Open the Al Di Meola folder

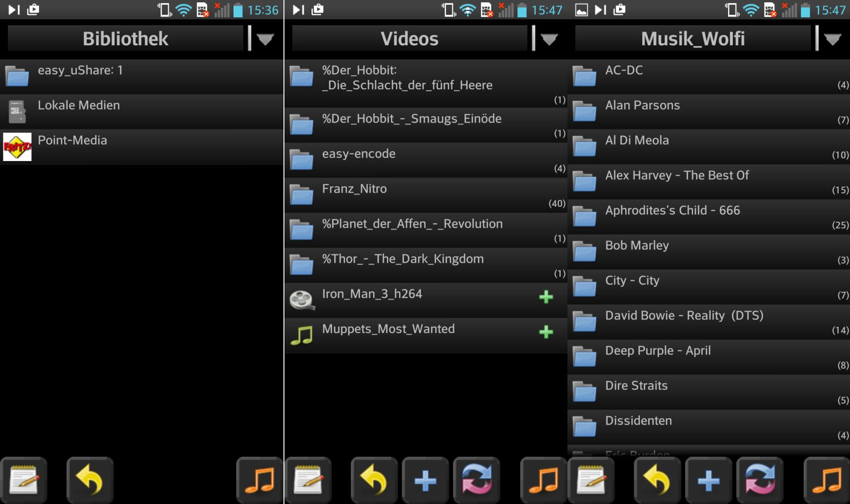pos(709,147)
